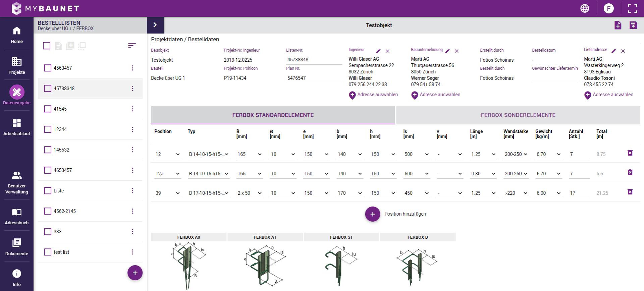The image size is (644, 291).
Task: Click Position hinzufügen button
Action: point(373,214)
